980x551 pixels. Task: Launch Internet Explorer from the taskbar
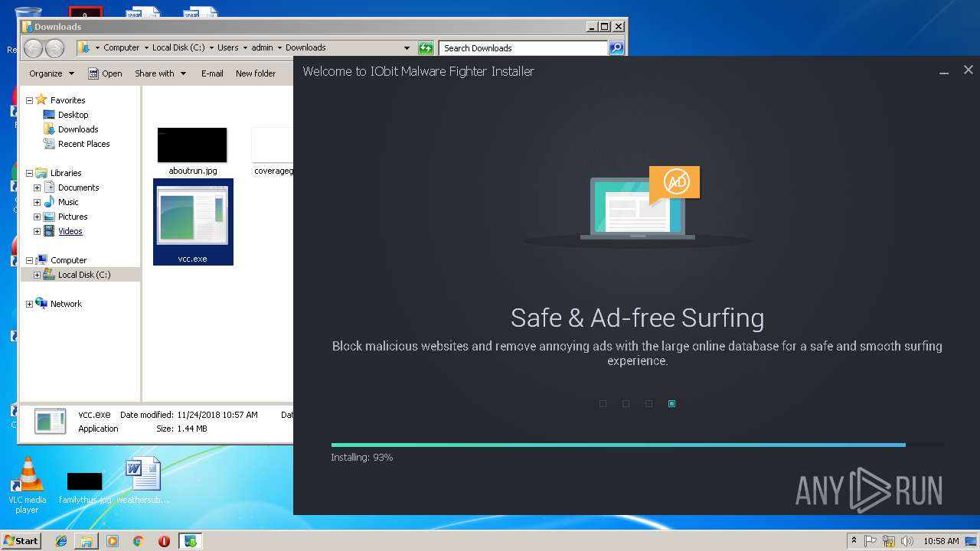coord(61,541)
